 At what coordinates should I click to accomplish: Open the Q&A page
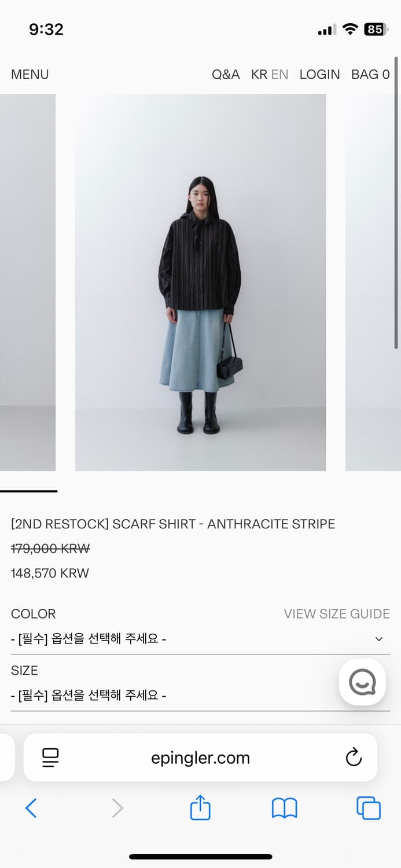[x=226, y=74]
